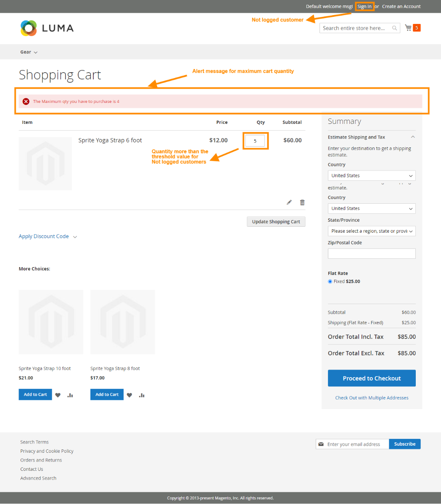Expand Apply Discount Code section
The height and width of the screenshot is (504, 441).
pyautogui.click(x=44, y=236)
